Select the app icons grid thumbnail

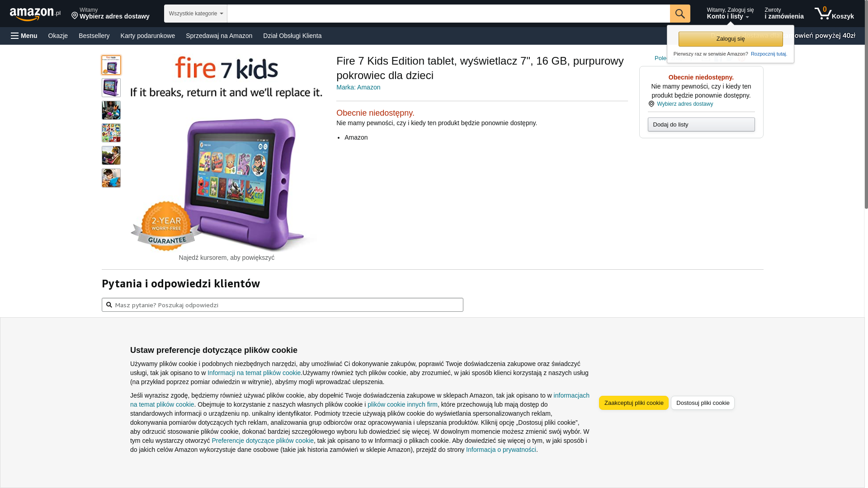111,133
